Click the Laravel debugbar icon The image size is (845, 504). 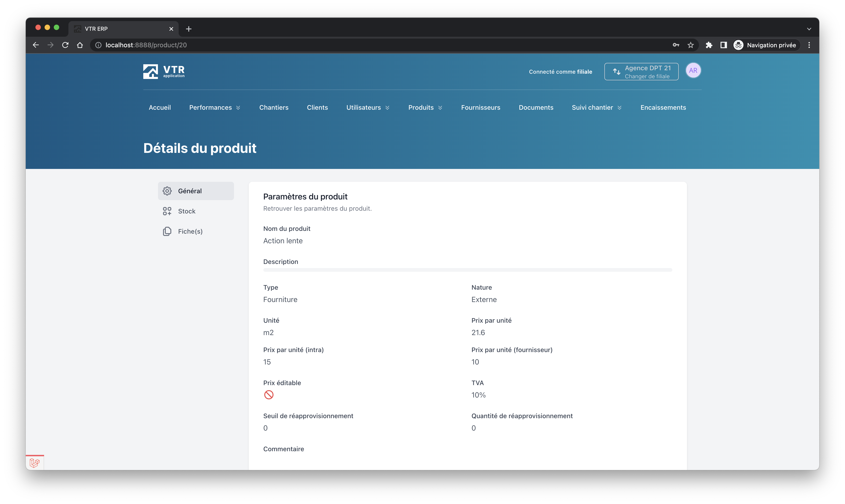click(35, 462)
